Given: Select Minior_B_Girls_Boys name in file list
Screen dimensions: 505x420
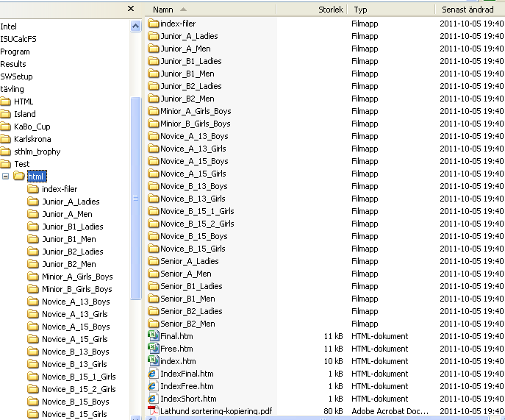Looking at the screenshot, I should tap(196, 124).
